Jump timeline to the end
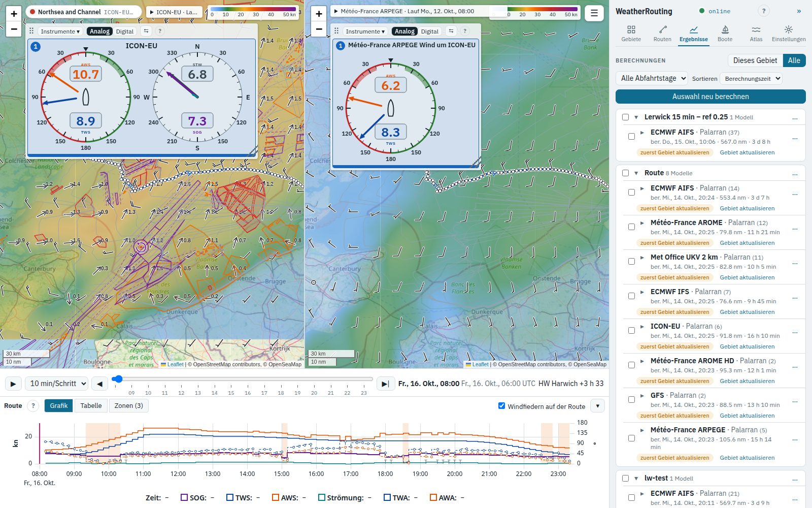This screenshot has height=508, width=812. pyautogui.click(x=386, y=384)
